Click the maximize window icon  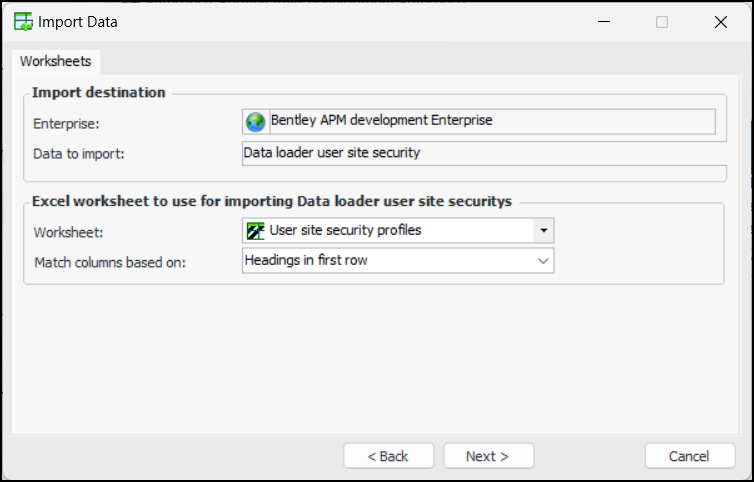pyautogui.click(x=662, y=21)
